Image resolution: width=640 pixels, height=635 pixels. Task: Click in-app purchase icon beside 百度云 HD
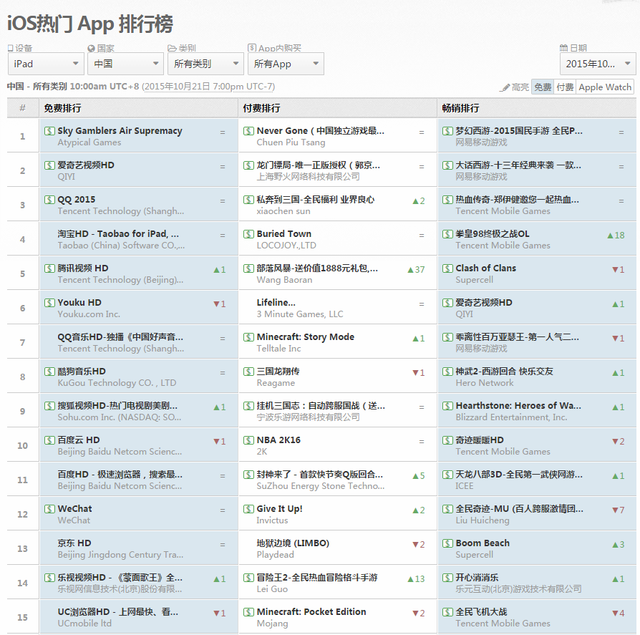pos(49,440)
